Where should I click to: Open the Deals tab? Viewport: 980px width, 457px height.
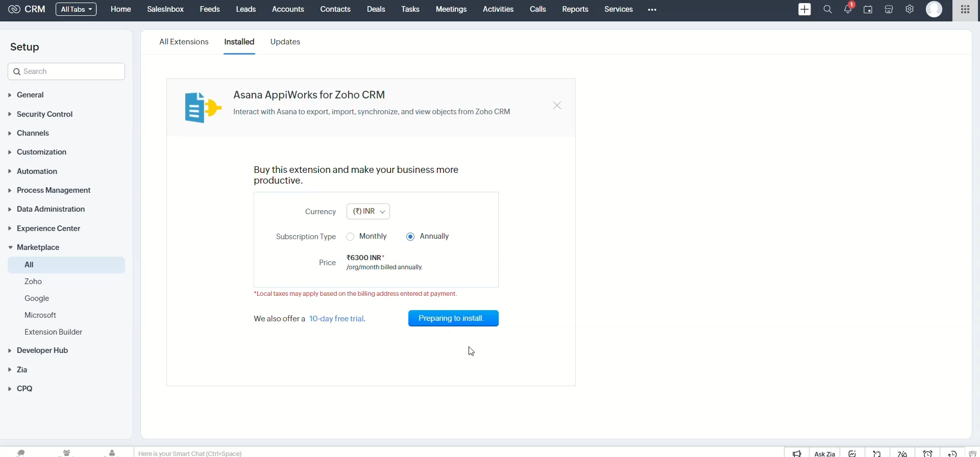click(376, 9)
